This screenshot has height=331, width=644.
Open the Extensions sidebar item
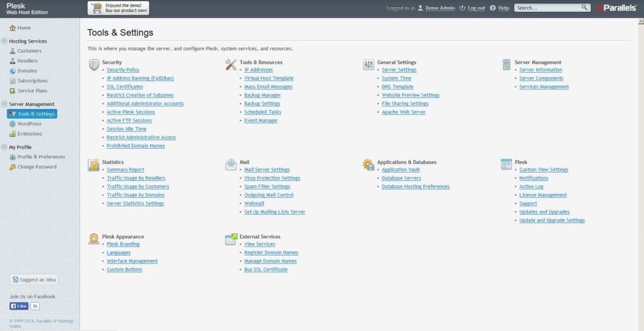[30, 134]
